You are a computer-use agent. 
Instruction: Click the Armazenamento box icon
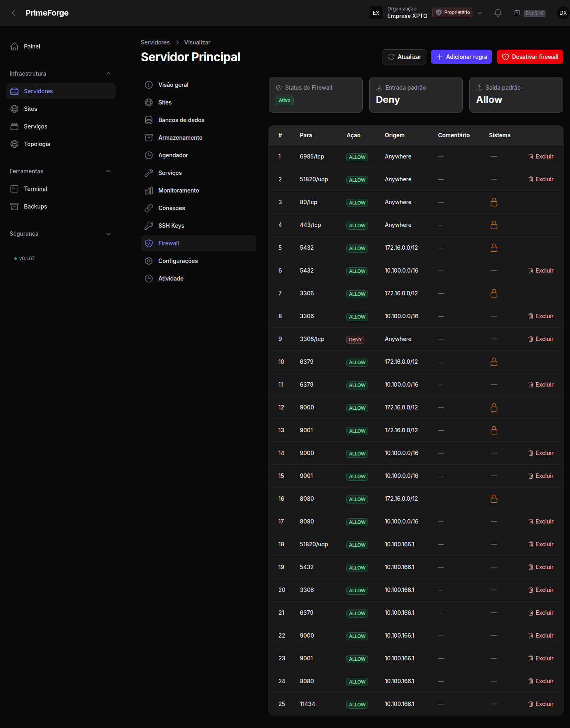(x=149, y=138)
